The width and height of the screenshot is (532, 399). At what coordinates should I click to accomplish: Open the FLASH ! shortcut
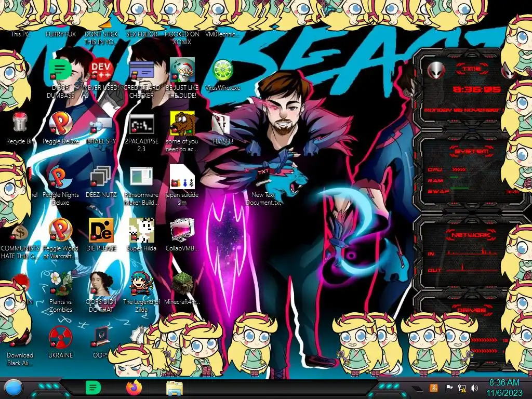222,124
